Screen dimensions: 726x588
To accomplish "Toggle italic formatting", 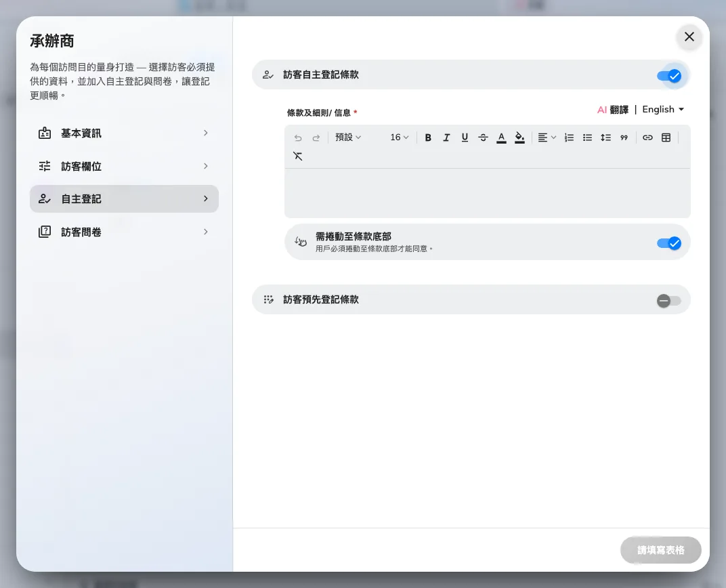I will coord(446,138).
